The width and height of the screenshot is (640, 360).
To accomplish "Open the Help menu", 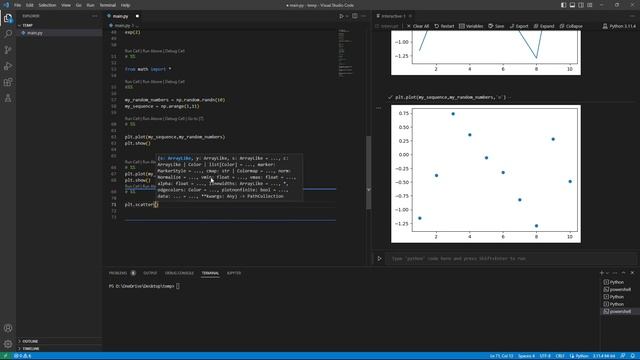I will pyautogui.click(x=125, y=5).
